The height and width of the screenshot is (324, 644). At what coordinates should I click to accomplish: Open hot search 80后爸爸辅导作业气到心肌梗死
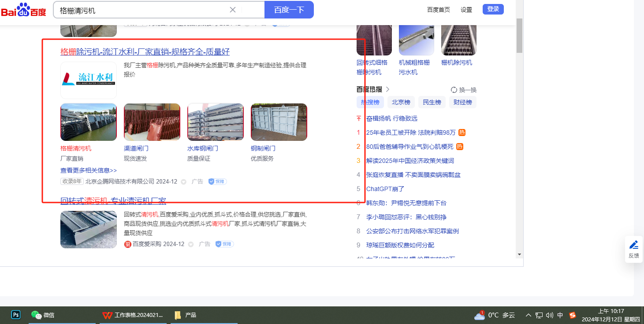click(410, 147)
